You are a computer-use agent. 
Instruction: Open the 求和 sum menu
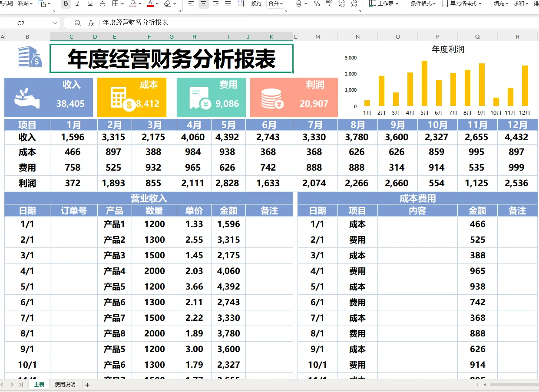point(521,3)
